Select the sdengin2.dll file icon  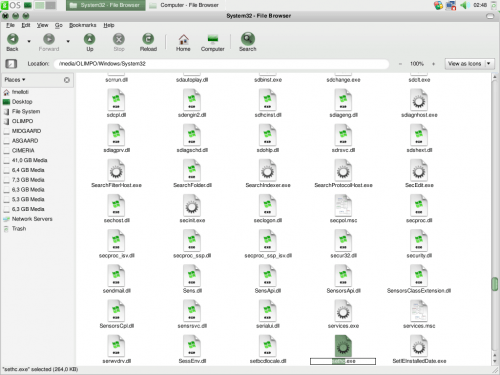(x=192, y=100)
